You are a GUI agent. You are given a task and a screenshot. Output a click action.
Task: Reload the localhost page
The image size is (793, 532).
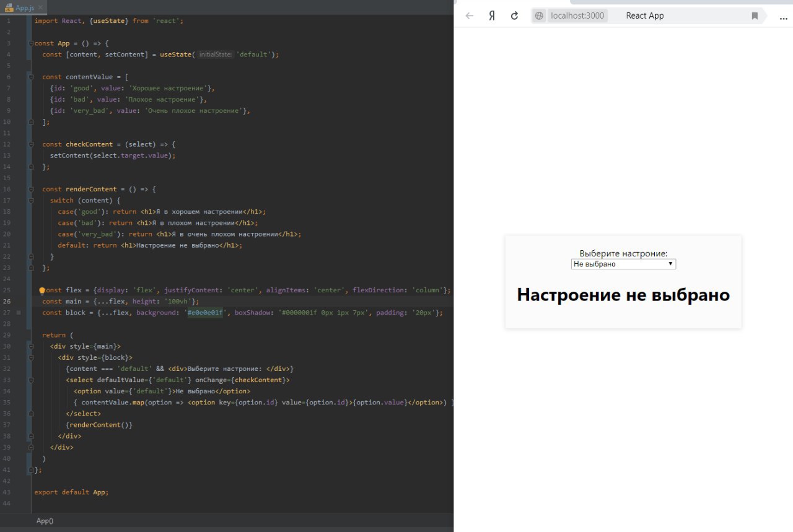coord(514,16)
